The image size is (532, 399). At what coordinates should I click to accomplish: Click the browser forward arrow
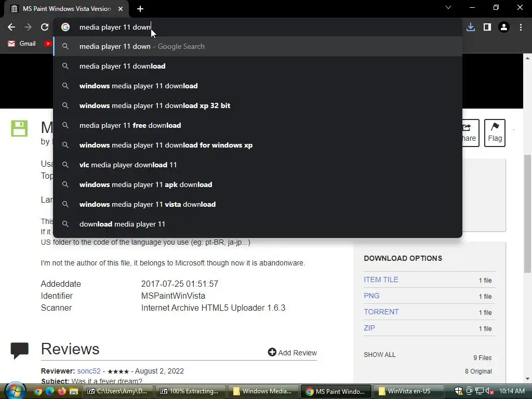[28, 27]
